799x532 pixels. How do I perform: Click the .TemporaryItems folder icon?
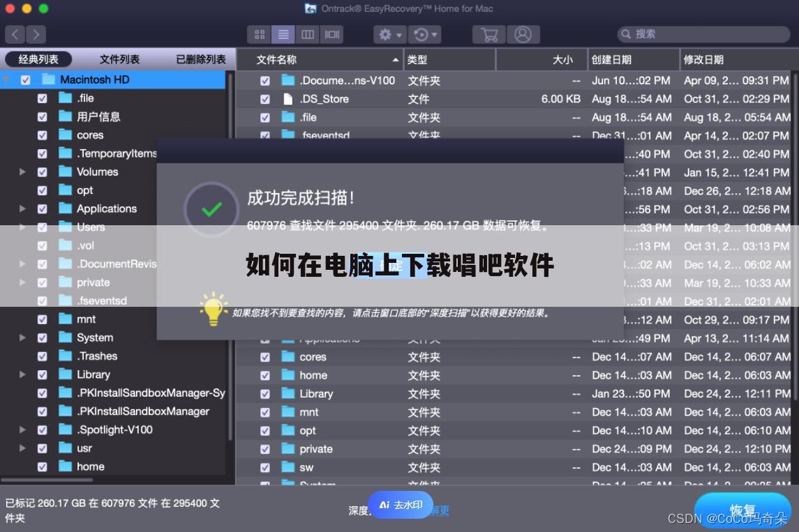[65, 153]
